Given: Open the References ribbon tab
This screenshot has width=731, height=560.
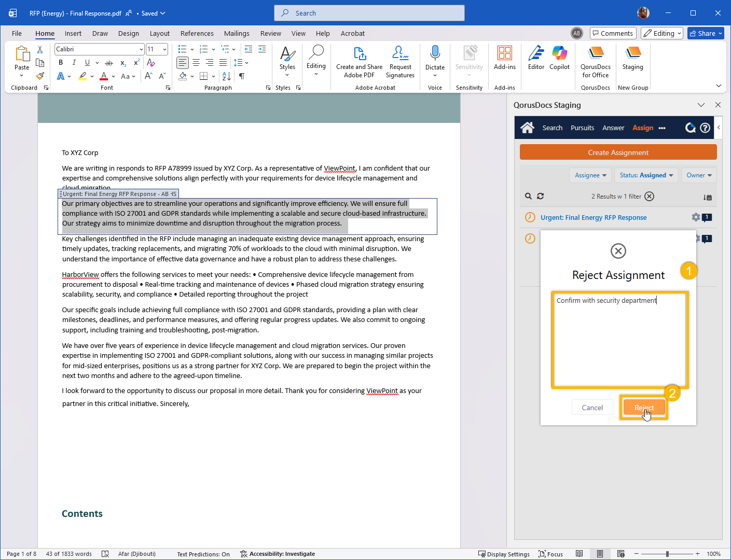Looking at the screenshot, I should click(x=197, y=34).
